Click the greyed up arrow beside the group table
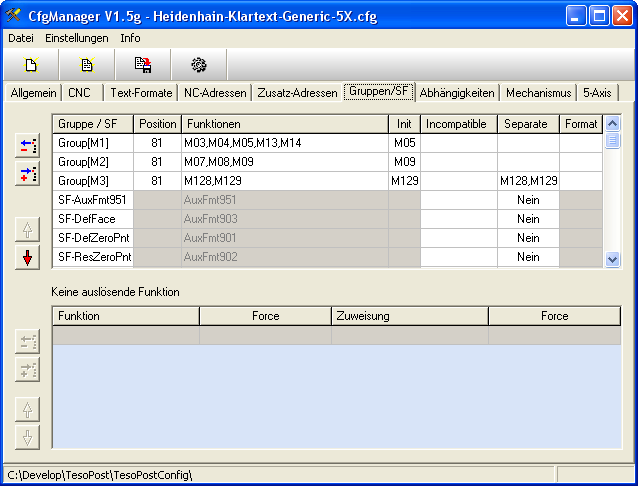This screenshot has height=486, width=638. click(x=27, y=229)
